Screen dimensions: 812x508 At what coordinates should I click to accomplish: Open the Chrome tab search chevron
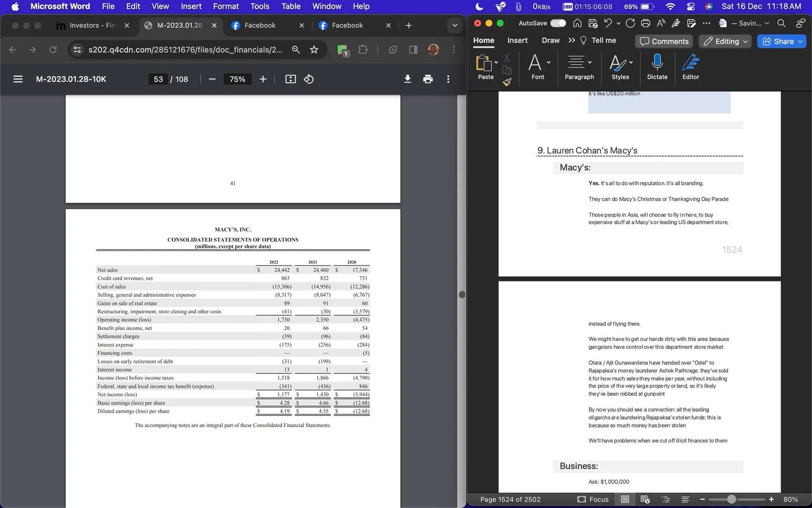455,25
